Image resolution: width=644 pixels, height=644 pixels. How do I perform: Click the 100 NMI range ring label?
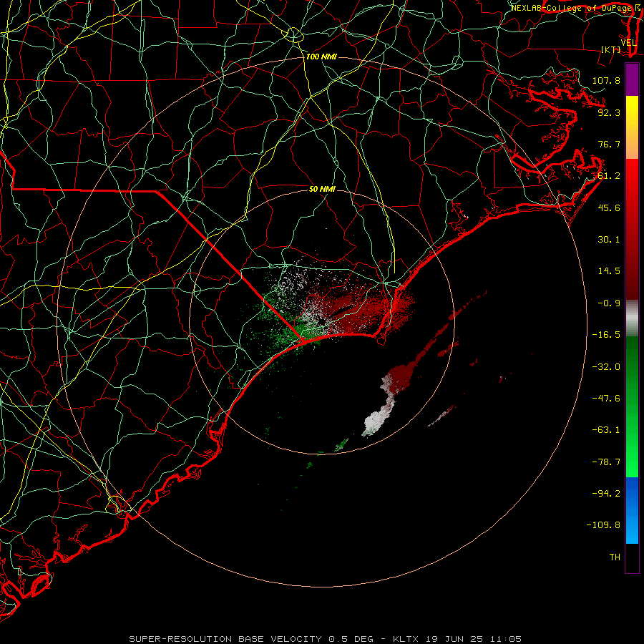click(321, 57)
